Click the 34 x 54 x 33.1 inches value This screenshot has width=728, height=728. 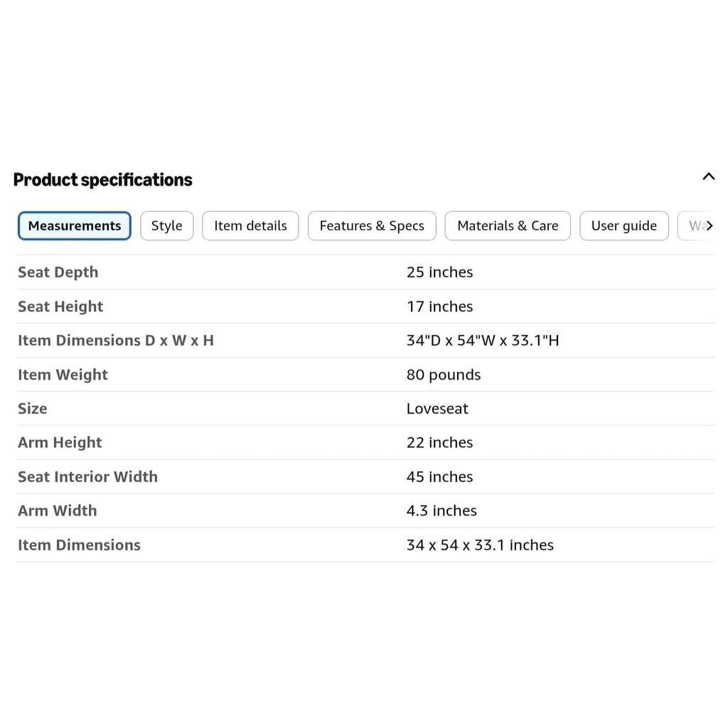(480, 545)
